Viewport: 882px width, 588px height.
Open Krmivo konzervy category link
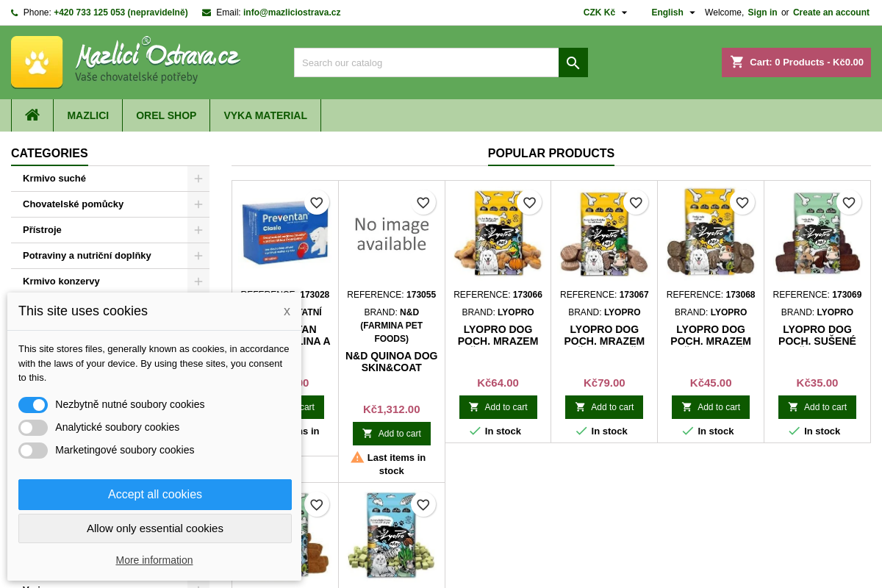click(x=61, y=282)
